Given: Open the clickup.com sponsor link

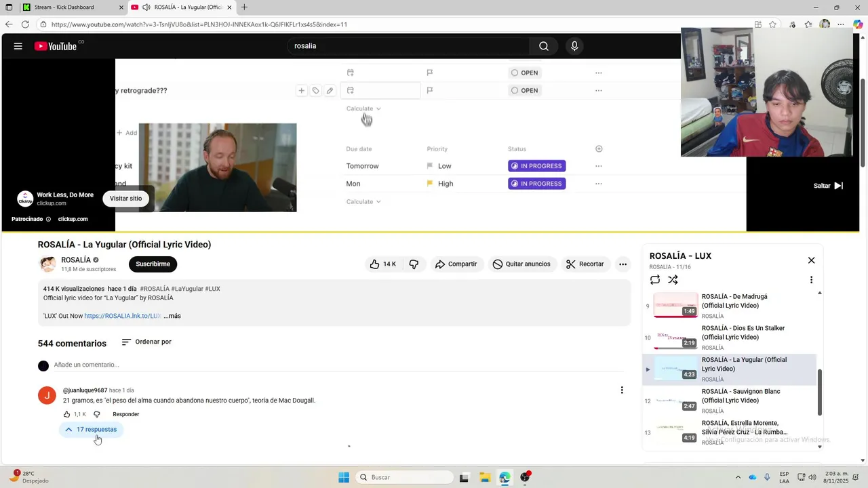Looking at the screenshot, I should coord(73,219).
